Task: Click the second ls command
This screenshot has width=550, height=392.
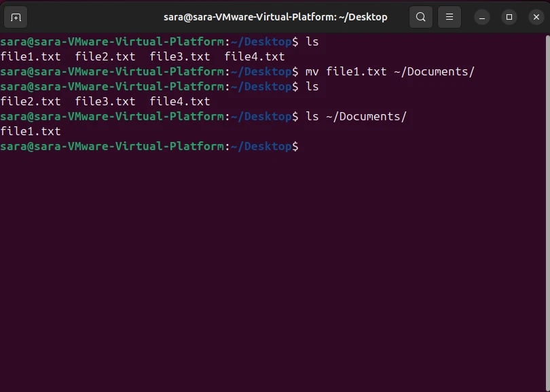Action: (312, 87)
